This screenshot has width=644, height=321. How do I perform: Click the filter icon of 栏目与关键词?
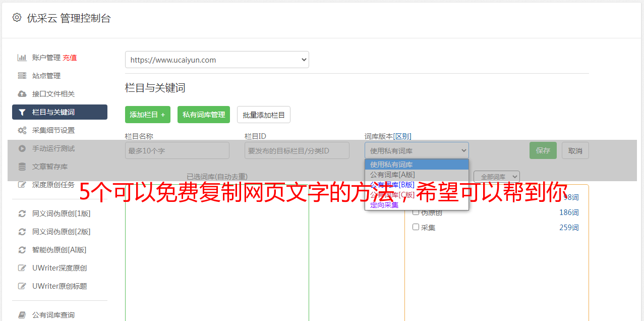22,112
